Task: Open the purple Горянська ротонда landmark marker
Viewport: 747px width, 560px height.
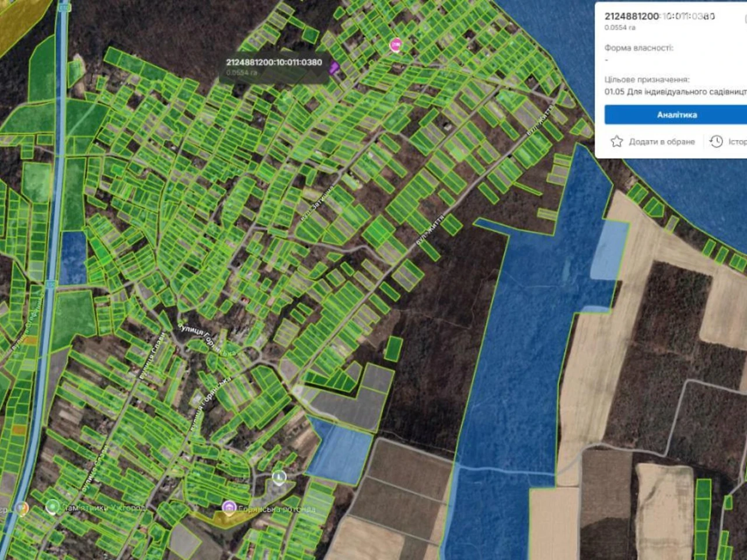Action: 229,508
